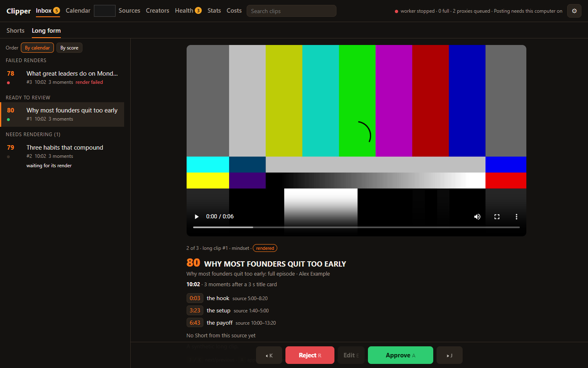Order list By calendar
This screenshot has width=588, height=368.
(x=37, y=48)
